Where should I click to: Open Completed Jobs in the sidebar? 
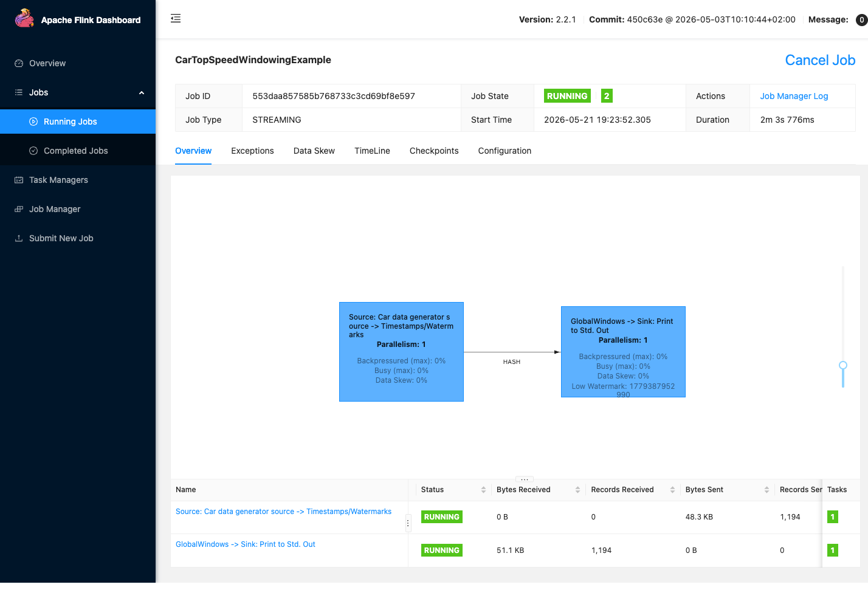[x=78, y=151]
